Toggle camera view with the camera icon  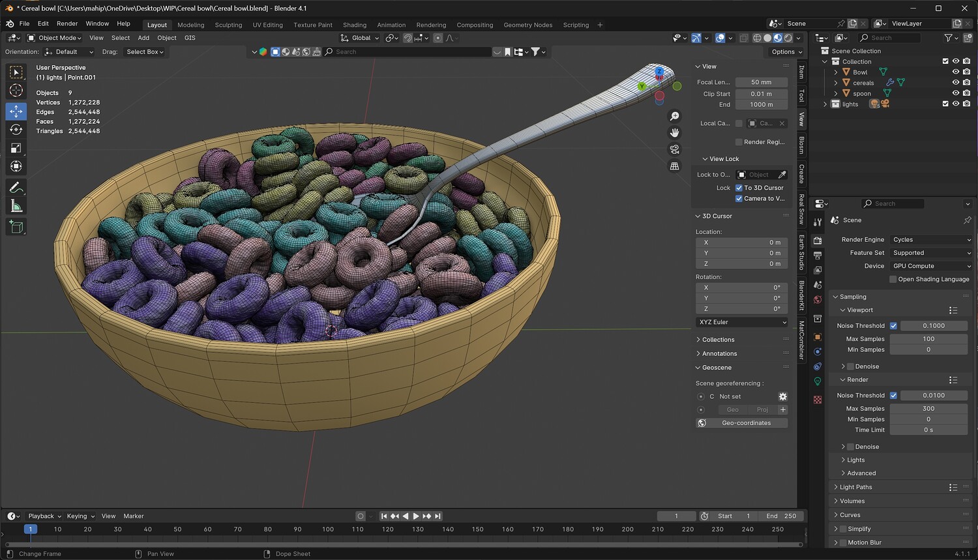(675, 149)
